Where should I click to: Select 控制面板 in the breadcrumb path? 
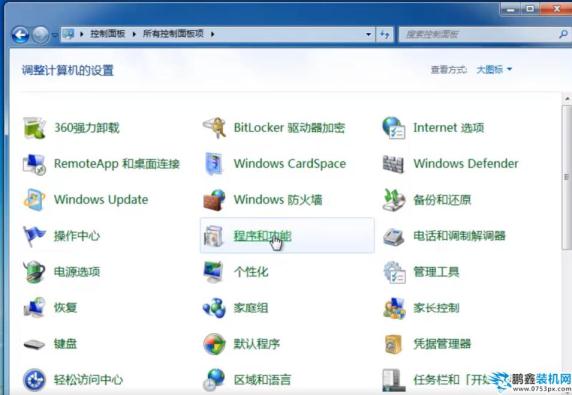(x=108, y=34)
